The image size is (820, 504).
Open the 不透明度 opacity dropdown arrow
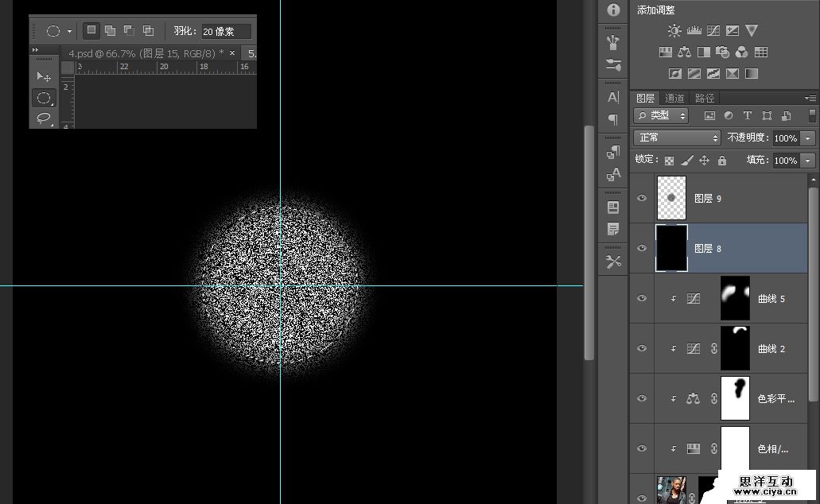(809, 138)
